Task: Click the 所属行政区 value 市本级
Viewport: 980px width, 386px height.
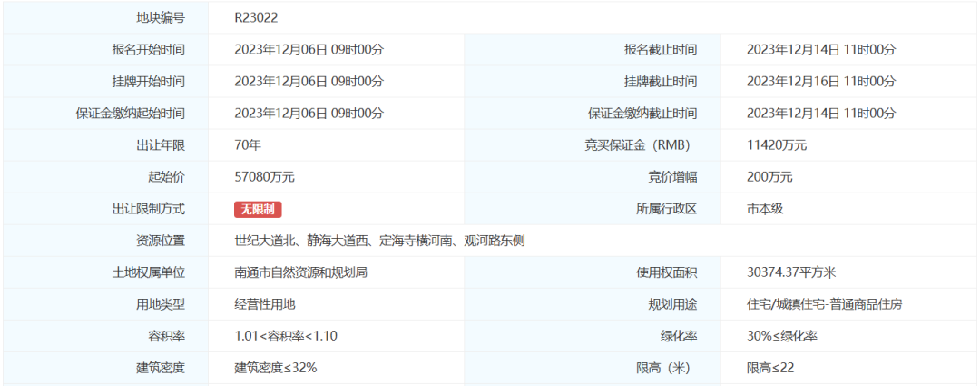Action: pos(764,209)
